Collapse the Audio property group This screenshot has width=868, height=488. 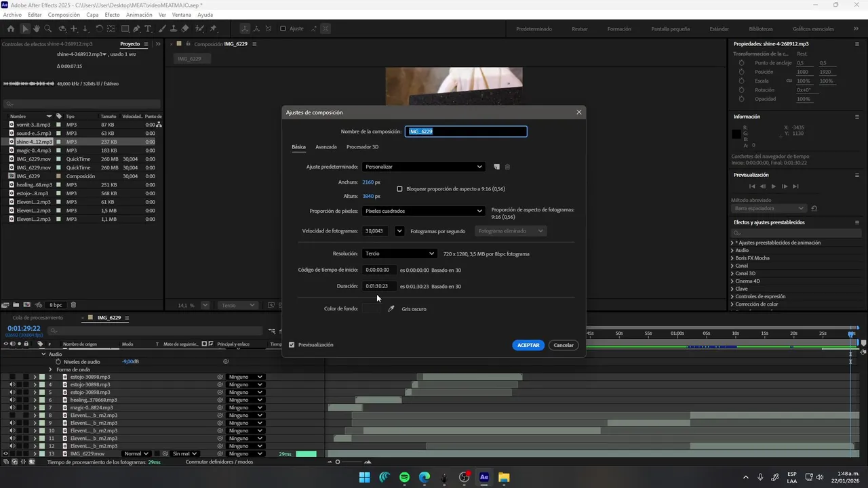pyautogui.click(x=43, y=354)
